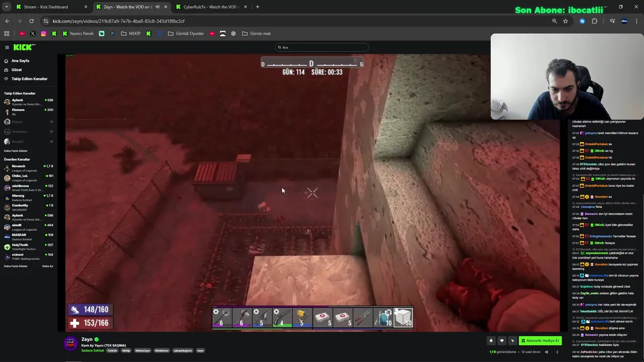Click the site information icon in address bar
This screenshot has height=362, width=644.
pos(46,21)
